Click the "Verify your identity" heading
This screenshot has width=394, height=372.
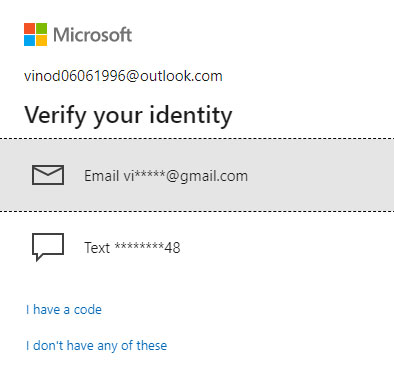pyautogui.click(x=128, y=115)
